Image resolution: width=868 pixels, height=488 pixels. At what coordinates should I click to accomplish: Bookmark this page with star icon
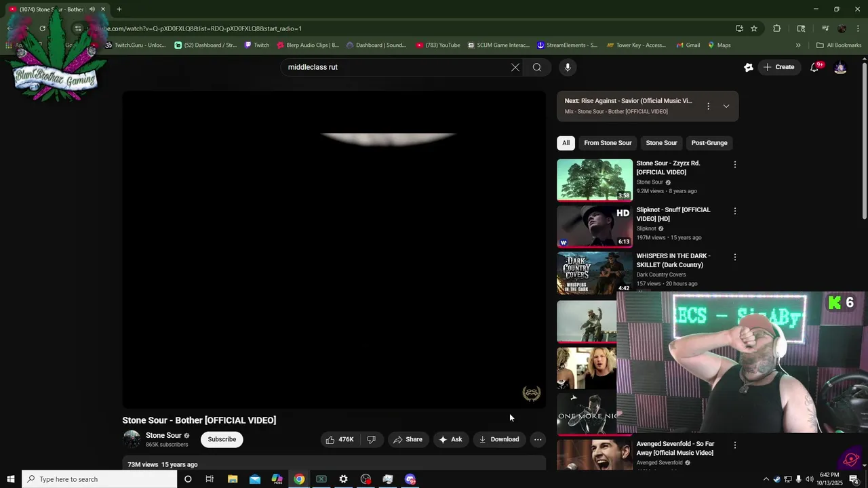[x=754, y=28]
